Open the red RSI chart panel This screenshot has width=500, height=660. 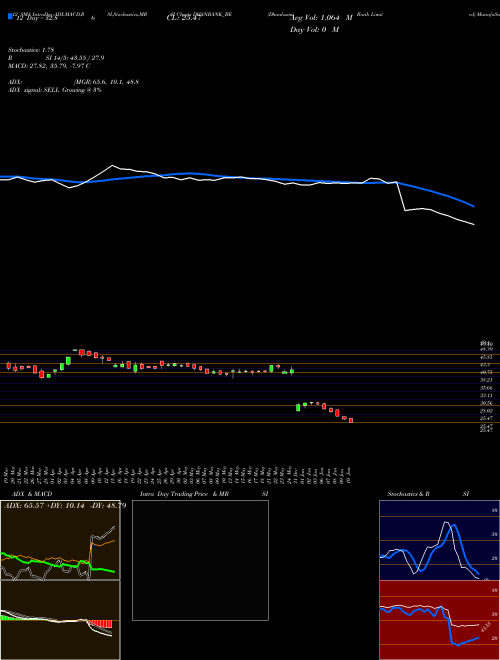pos(439,620)
